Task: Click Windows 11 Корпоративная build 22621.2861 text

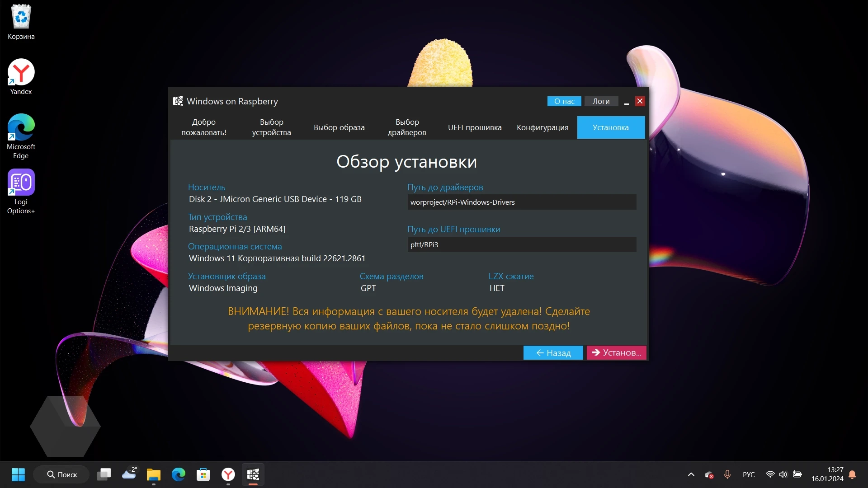Action: click(x=277, y=258)
